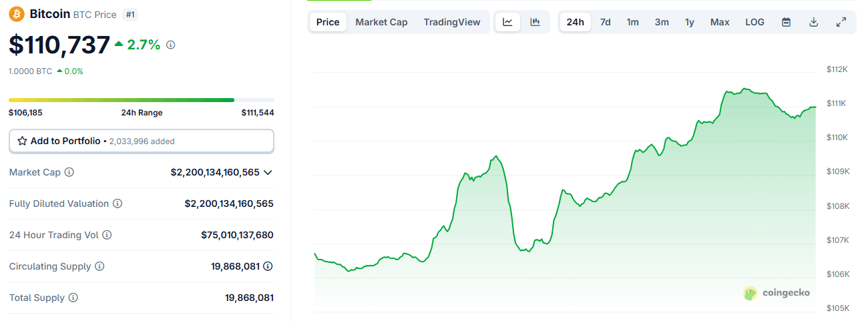Select the Max time range
The image size is (868, 323).
[720, 22]
